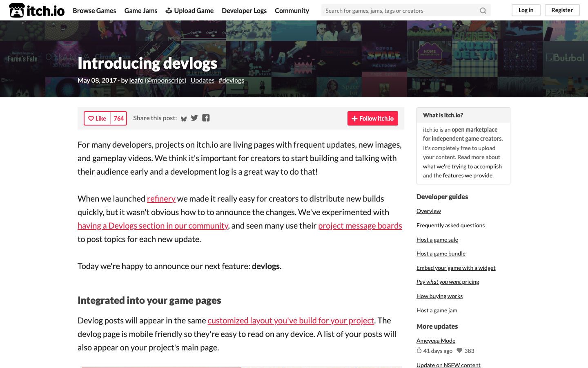This screenshot has width=588, height=368.
Task: Click the 'What is itch.io?' heading
Action: (x=443, y=115)
